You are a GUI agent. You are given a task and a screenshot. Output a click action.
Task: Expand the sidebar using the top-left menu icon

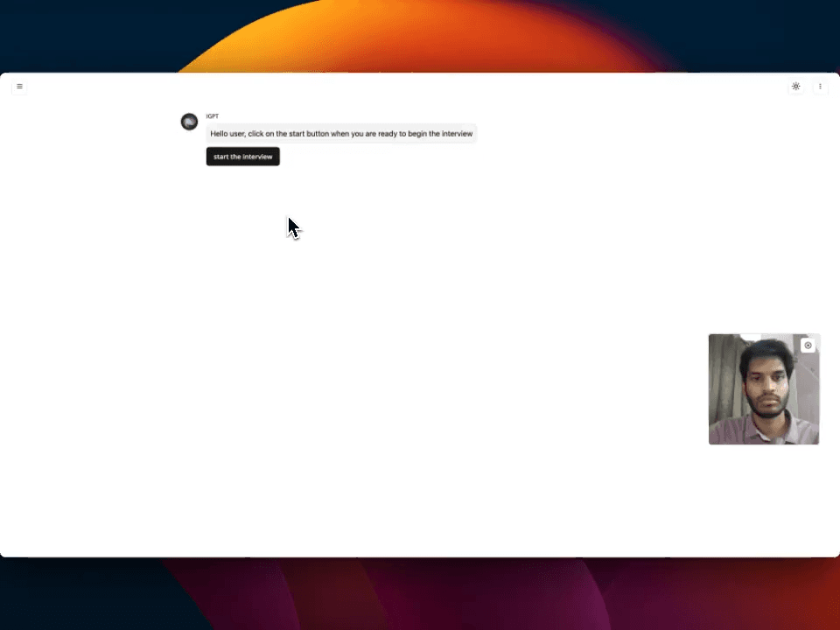tap(19, 87)
